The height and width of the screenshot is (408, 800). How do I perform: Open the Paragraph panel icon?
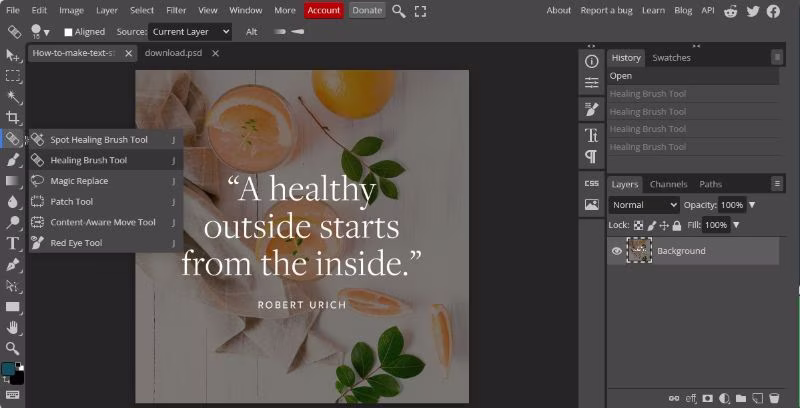pyautogui.click(x=591, y=157)
